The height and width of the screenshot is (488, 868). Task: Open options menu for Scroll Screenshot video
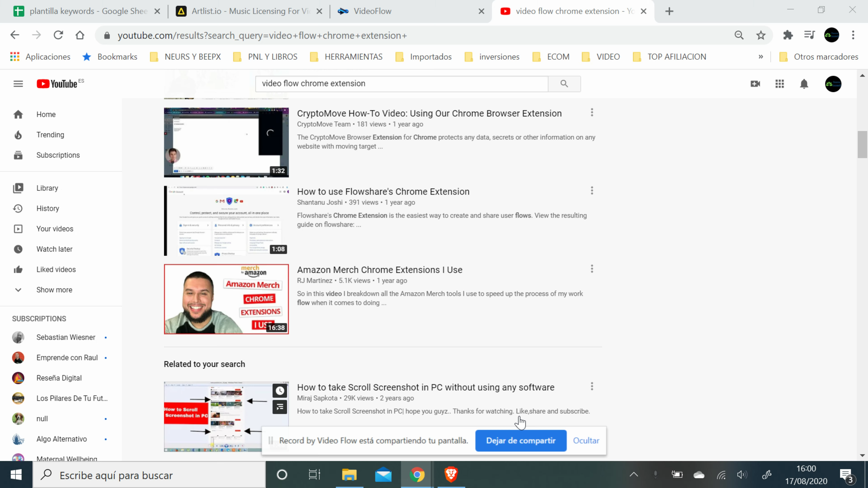pyautogui.click(x=592, y=386)
